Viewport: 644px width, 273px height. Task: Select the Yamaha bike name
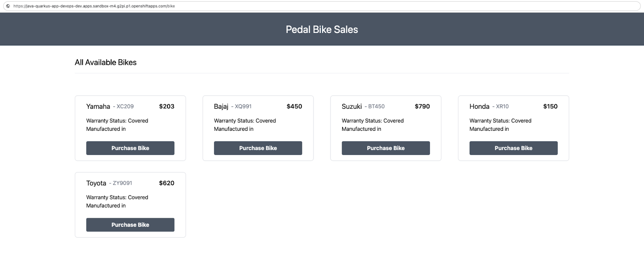(x=98, y=106)
